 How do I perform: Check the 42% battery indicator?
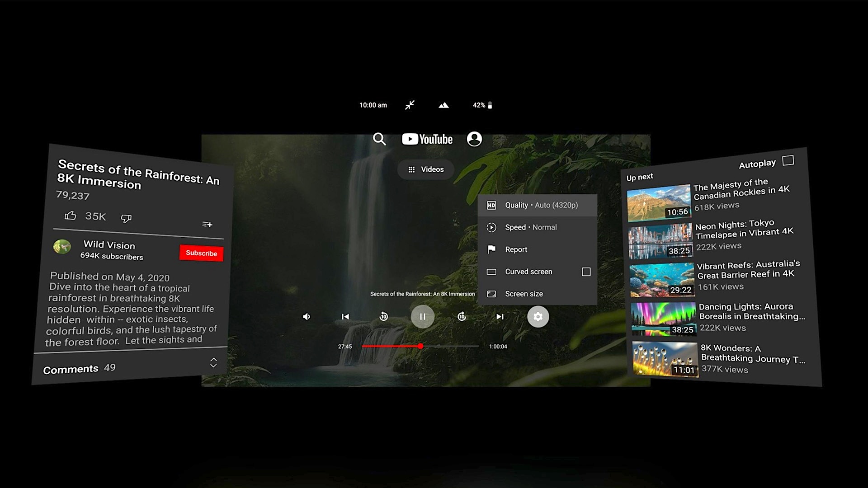pos(482,105)
